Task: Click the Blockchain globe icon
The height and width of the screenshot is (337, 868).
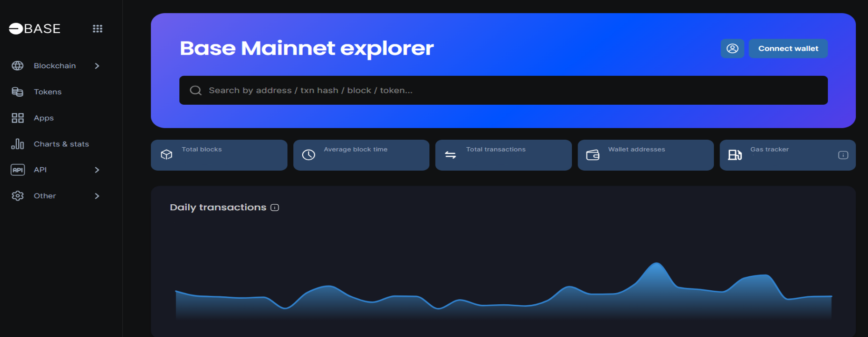Action: tap(18, 66)
